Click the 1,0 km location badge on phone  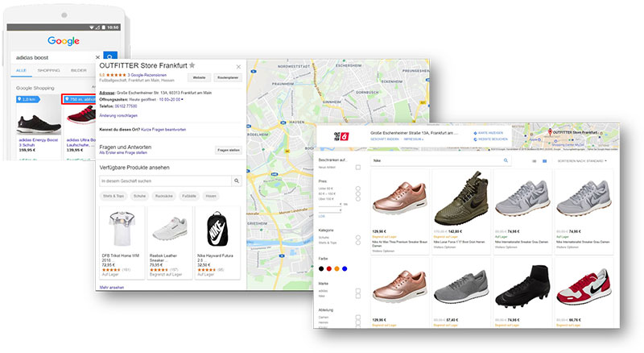28,99
